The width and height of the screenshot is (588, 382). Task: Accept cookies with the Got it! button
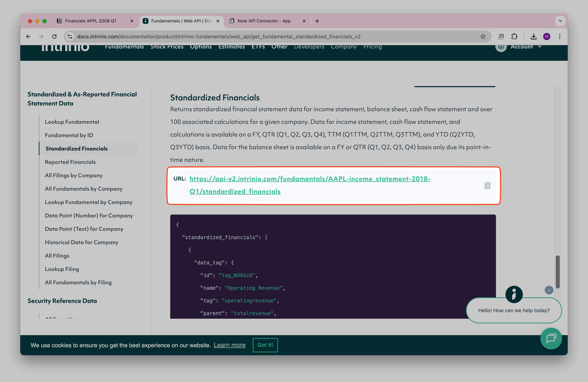[265, 345]
